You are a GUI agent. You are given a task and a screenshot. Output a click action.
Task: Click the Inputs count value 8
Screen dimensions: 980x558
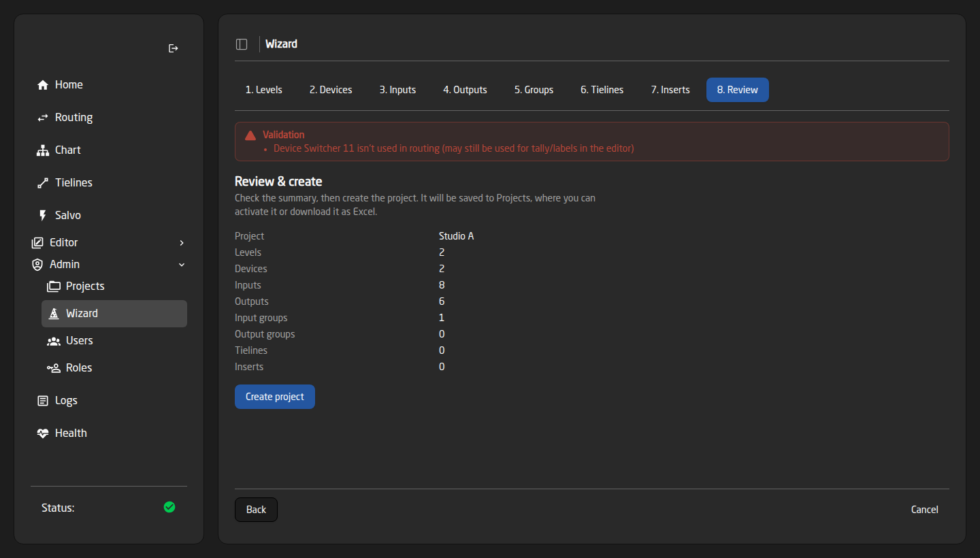442,285
